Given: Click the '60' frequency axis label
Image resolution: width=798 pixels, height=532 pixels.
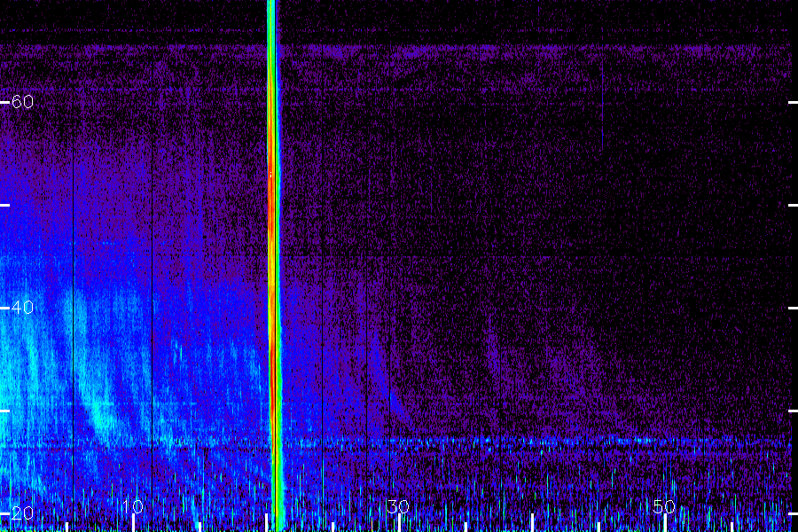Looking at the screenshot, I should pyautogui.click(x=22, y=102).
